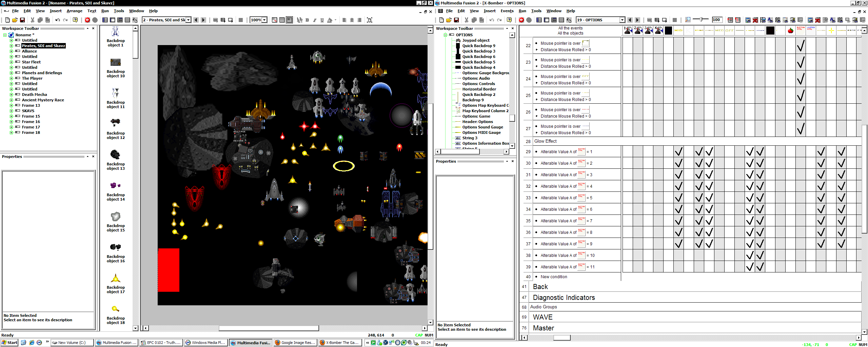Expand the Alliance frame node

(11, 51)
